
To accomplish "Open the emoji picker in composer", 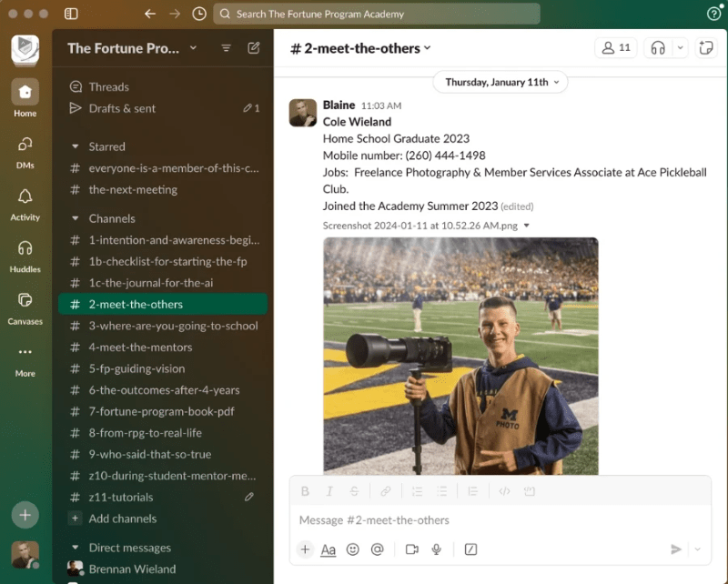I will tap(353, 549).
